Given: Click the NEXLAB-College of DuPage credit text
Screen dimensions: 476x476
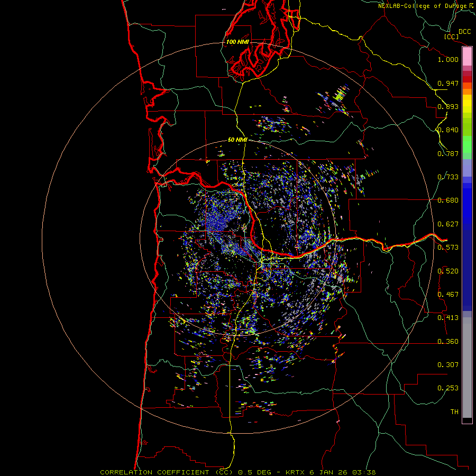Looking at the screenshot, I should (x=422, y=6).
